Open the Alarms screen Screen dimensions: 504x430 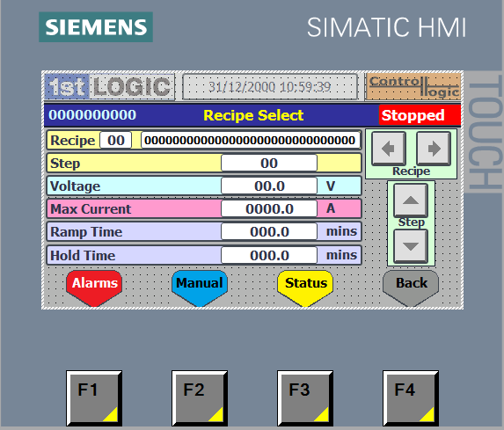(x=94, y=288)
